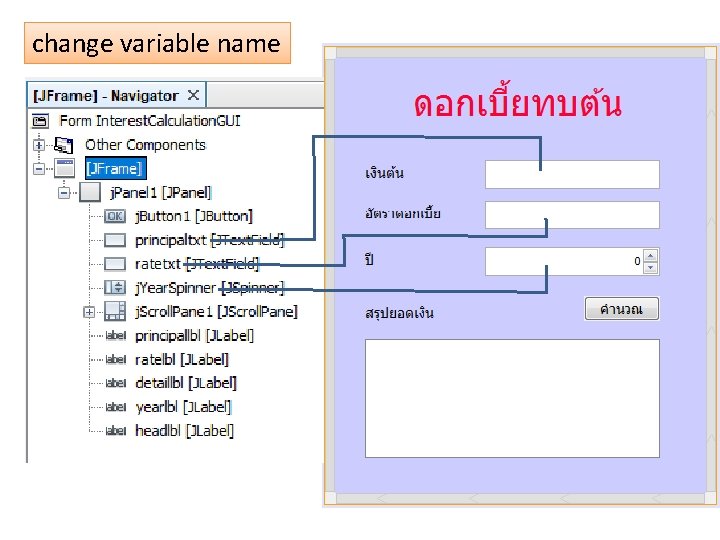The image size is (720, 540).
Task: Click the jScrollPane1 scroll pane icon
Action: 115,311
